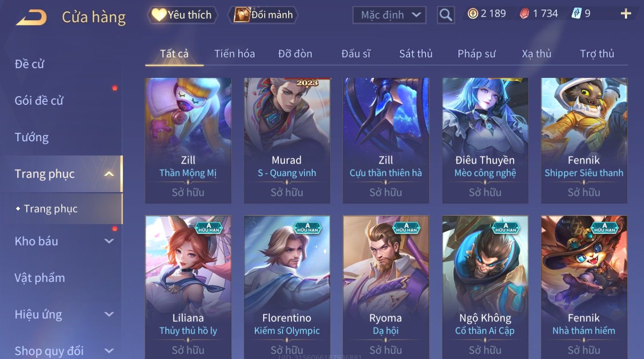Open Liliana Thủy thủ hồ ly skin card

[188, 287]
